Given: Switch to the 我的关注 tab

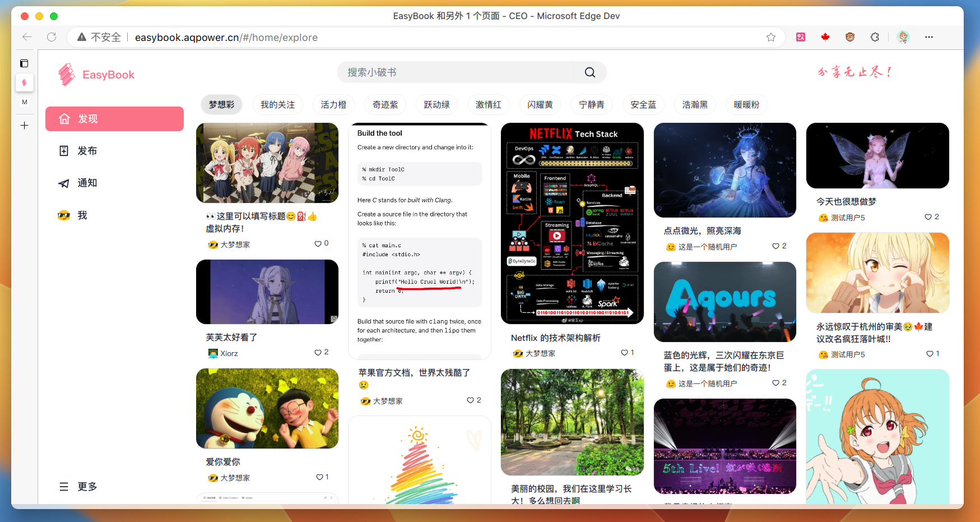Looking at the screenshot, I should point(277,104).
